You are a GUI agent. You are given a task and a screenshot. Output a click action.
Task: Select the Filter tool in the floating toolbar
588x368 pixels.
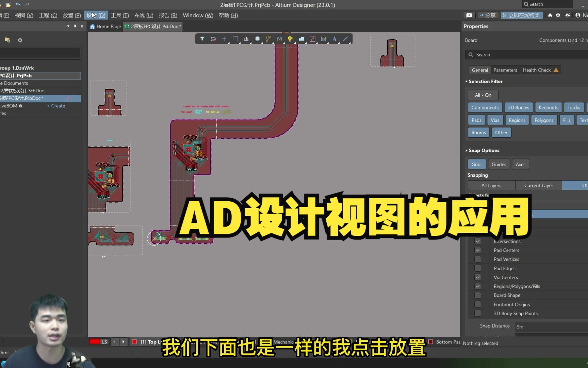[x=202, y=39]
